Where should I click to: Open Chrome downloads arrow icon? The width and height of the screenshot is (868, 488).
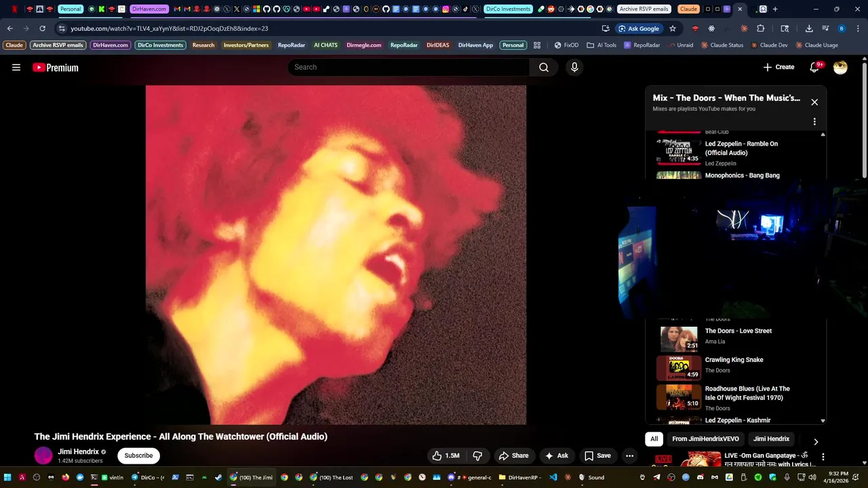click(809, 28)
